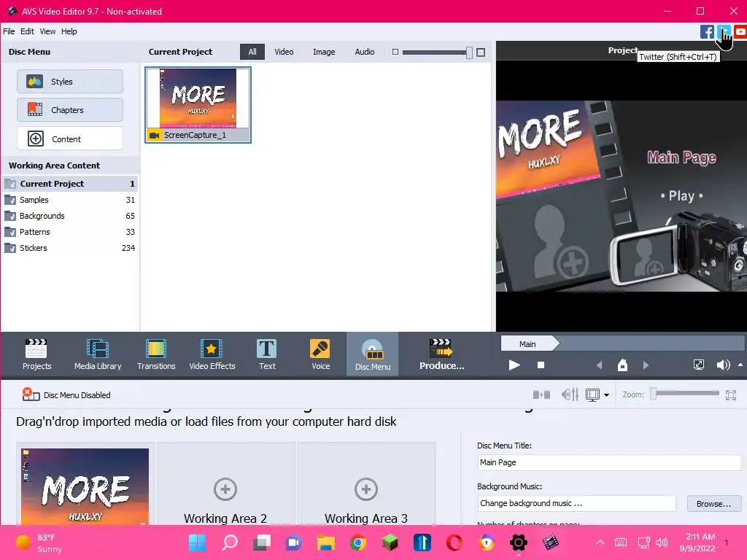Screen dimensions: 747x560
Task: Play the preview
Action: pyautogui.click(x=514, y=365)
